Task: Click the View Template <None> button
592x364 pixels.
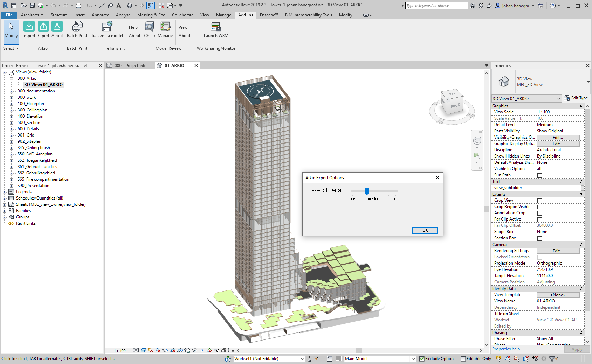Action: [x=558, y=295]
